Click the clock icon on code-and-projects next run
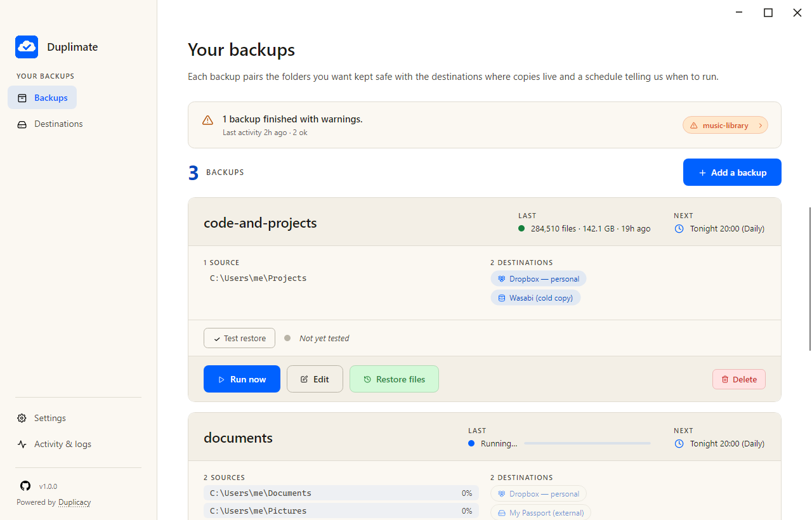812x520 pixels. pyautogui.click(x=679, y=228)
